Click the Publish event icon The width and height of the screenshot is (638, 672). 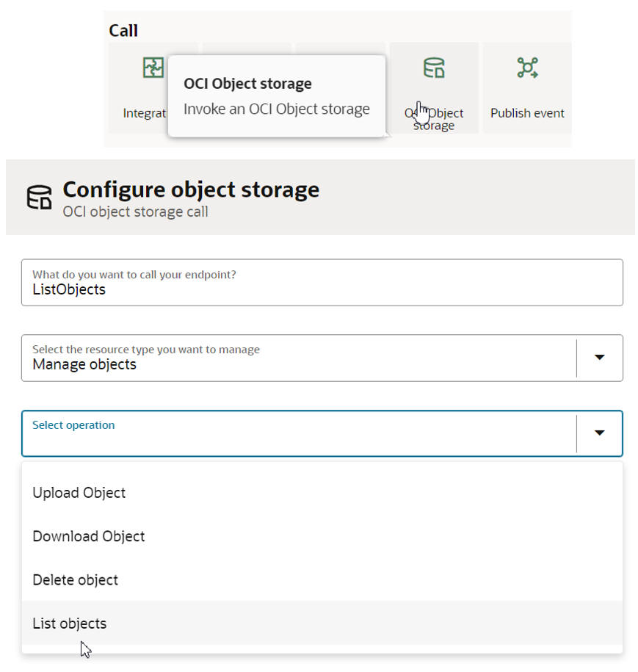tap(527, 68)
